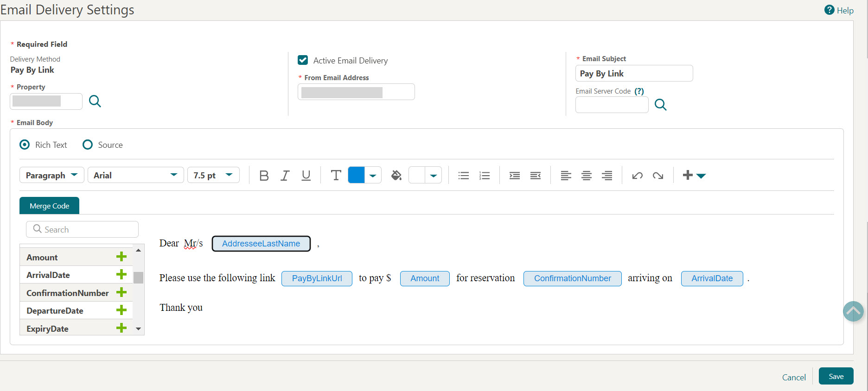This screenshot has width=868, height=391.
Task: Click the Email Server Code field
Action: 612,105
